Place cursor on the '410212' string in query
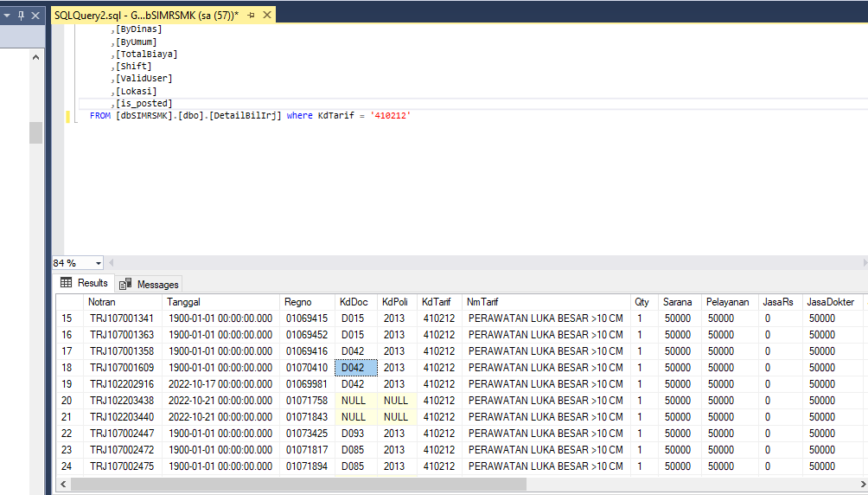Screen dimensions: 868x495 click(390, 115)
